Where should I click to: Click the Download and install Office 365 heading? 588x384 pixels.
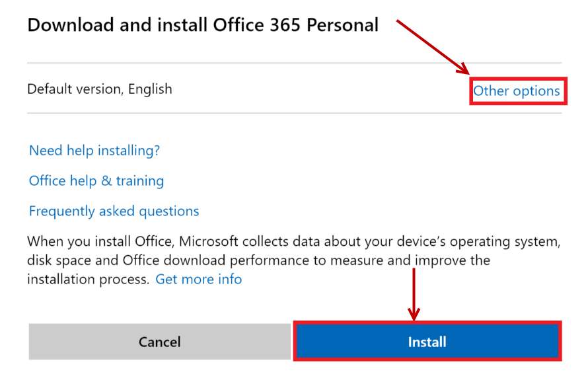[x=203, y=26]
